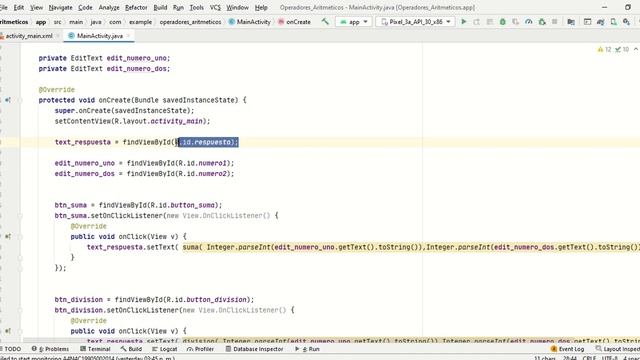This screenshot has height=360, width=640.
Task: Open the Logcat tool window
Action: tap(164, 349)
